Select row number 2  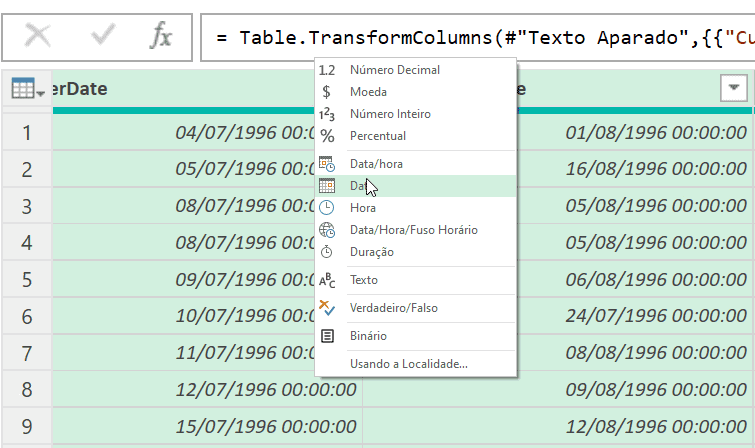(x=27, y=170)
